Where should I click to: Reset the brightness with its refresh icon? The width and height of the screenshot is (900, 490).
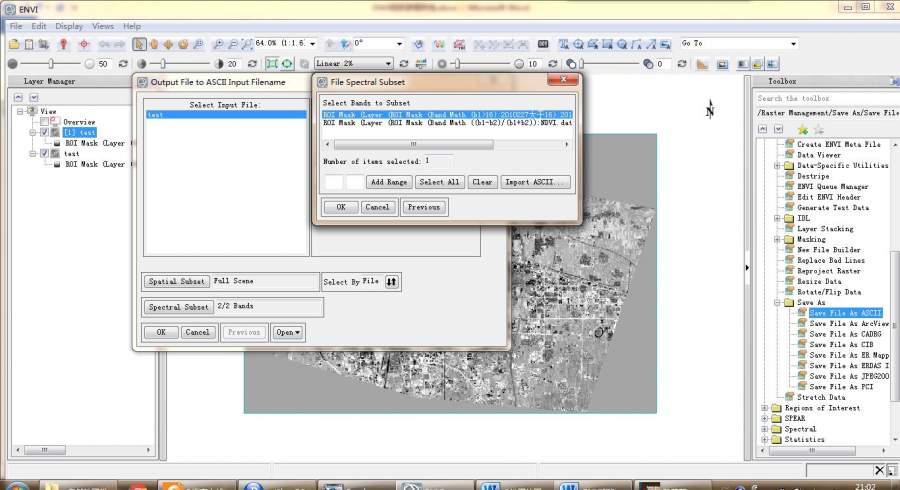(x=123, y=64)
